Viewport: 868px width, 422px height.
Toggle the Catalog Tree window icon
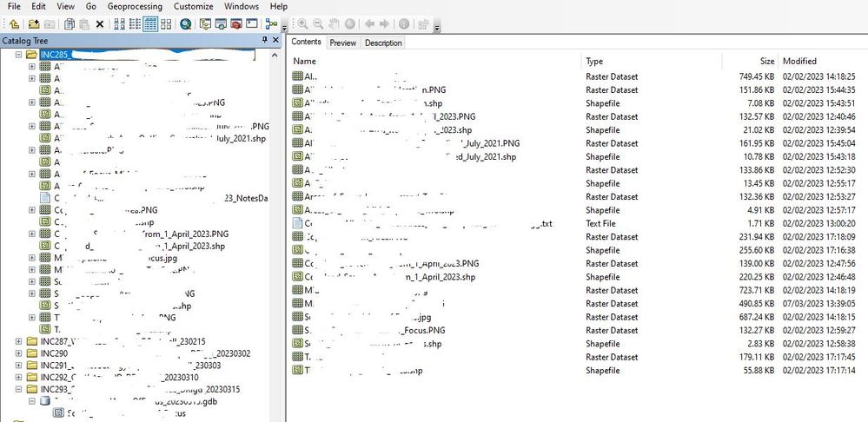coord(205,23)
